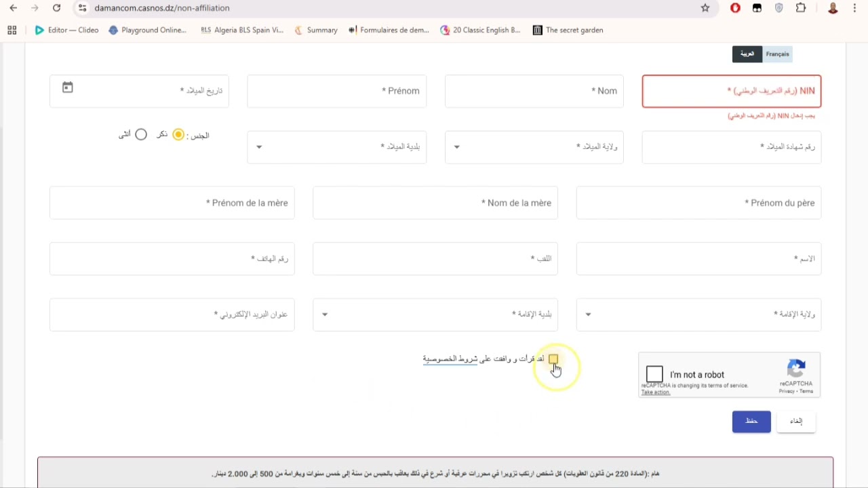The height and width of the screenshot is (488, 868).
Task: Open The secret garden bookmark
Action: click(x=568, y=30)
